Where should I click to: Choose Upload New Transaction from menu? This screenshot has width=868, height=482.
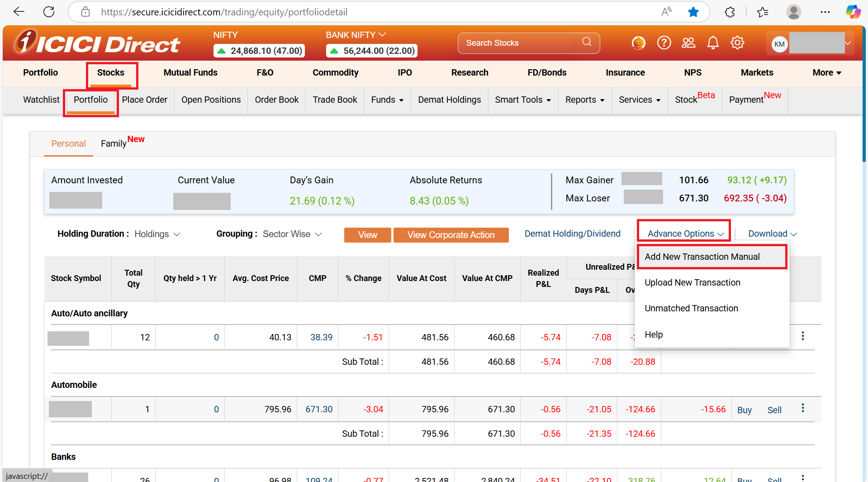692,282
